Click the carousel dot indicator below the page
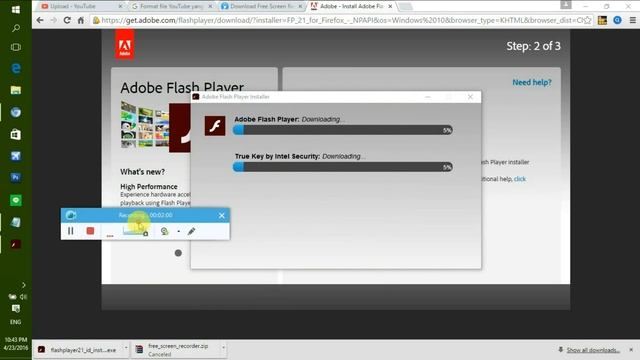 [178, 253]
